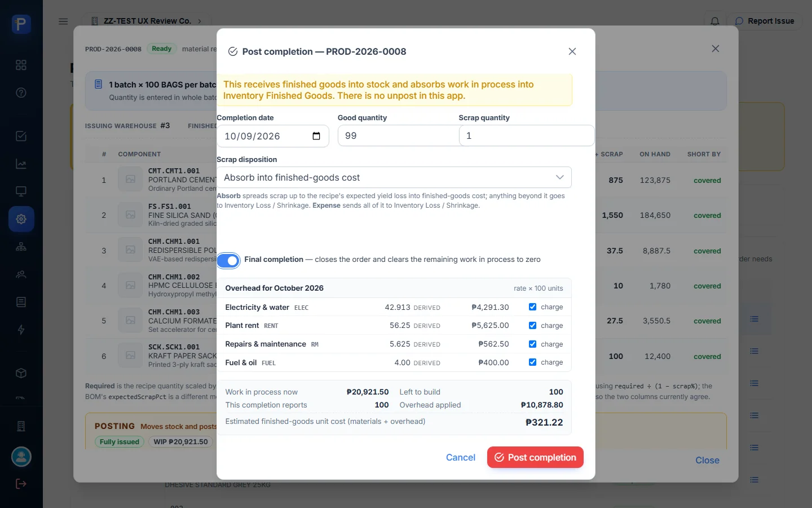Open the notifications bell
Image resolution: width=812 pixels, height=508 pixels.
714,21
